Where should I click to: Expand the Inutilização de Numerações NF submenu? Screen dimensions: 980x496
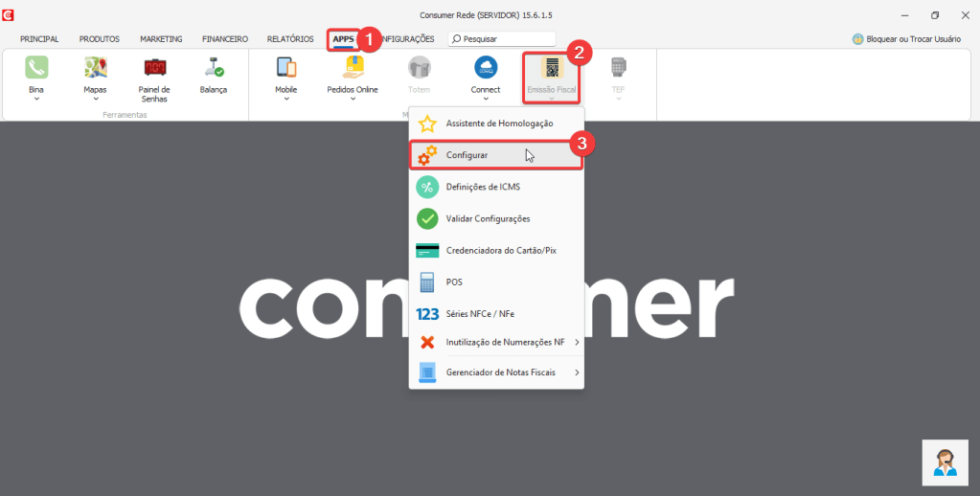click(576, 342)
